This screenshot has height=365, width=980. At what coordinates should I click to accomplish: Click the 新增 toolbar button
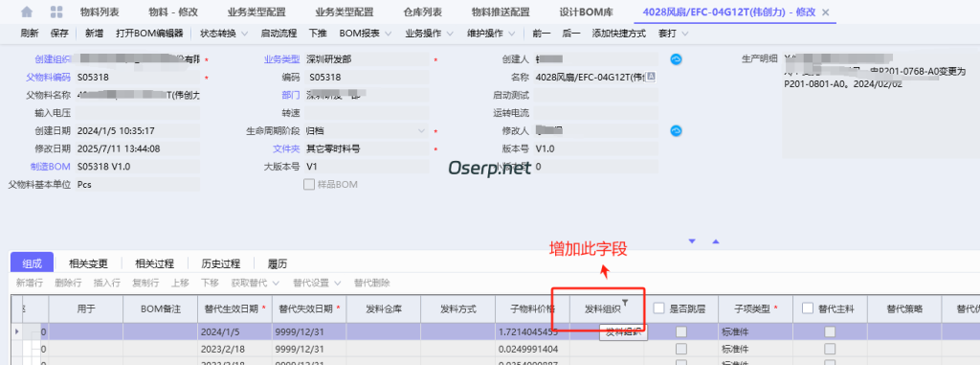pos(95,34)
